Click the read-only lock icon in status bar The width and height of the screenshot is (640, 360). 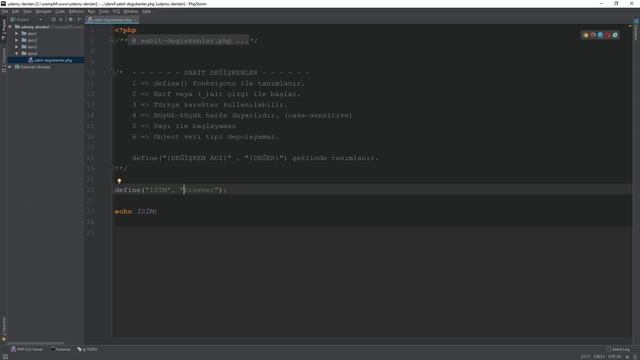pyautogui.click(x=627, y=357)
